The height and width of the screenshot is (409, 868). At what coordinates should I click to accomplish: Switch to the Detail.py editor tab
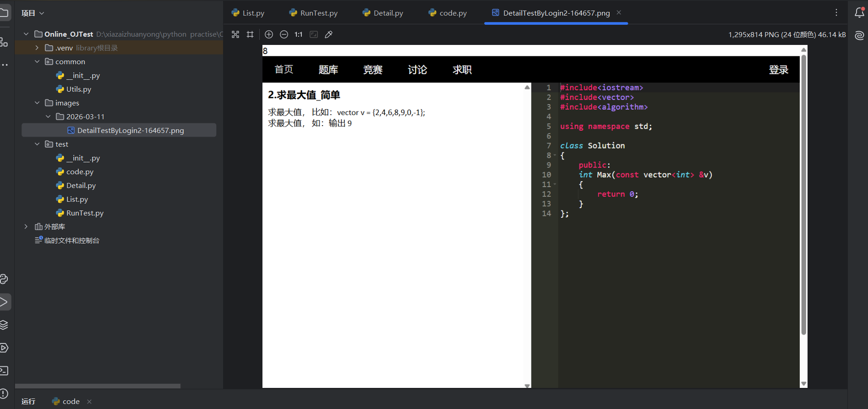[x=383, y=13]
